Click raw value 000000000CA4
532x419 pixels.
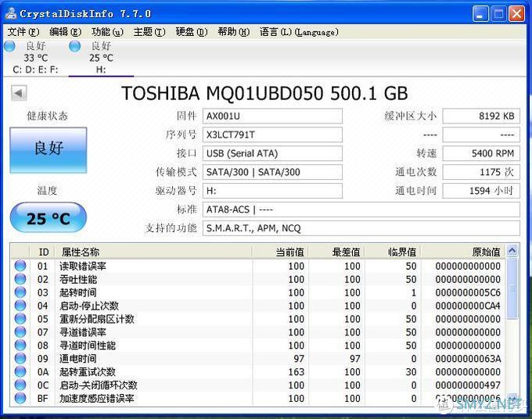468,306
